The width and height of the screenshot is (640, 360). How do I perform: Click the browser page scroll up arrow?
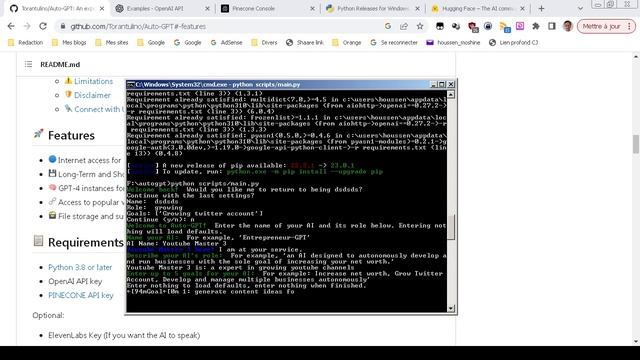pos(636,56)
